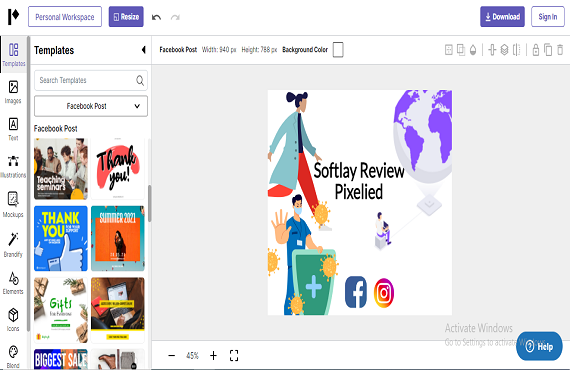Open the Blend sidebar tab
Viewport: 570px width, 370px height.
coord(13,357)
